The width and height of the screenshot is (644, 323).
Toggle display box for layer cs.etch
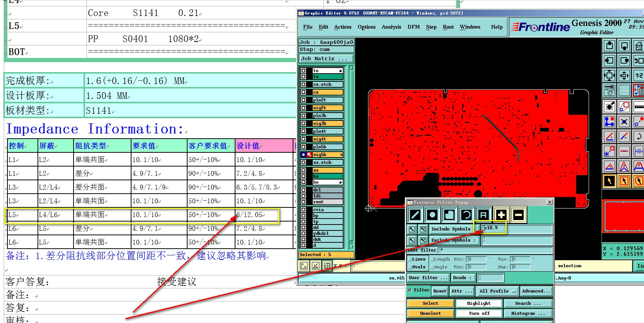tap(303, 84)
